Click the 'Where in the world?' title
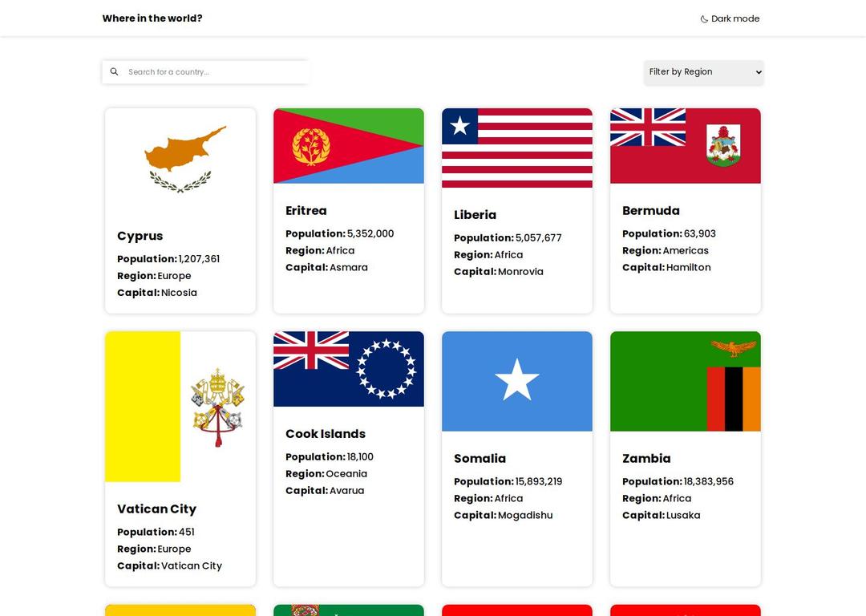 point(152,18)
